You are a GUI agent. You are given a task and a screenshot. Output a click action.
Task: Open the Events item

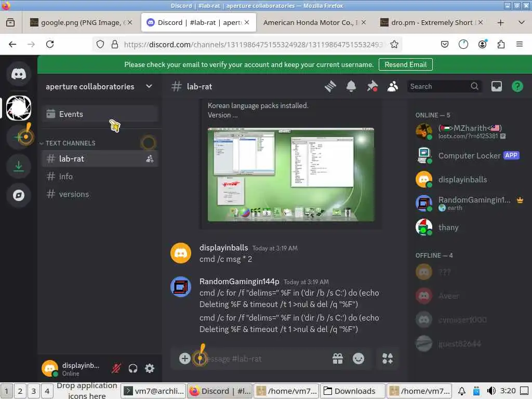point(100,114)
